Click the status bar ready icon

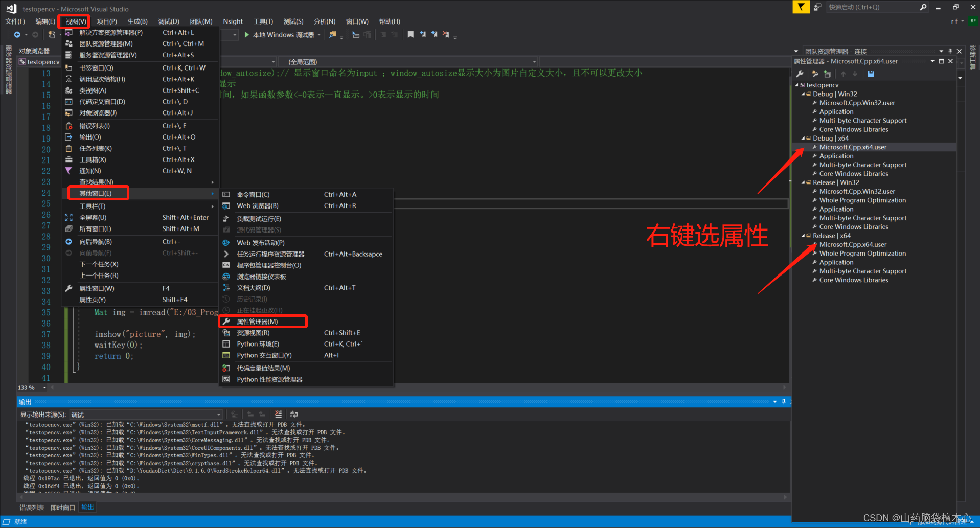[7, 522]
